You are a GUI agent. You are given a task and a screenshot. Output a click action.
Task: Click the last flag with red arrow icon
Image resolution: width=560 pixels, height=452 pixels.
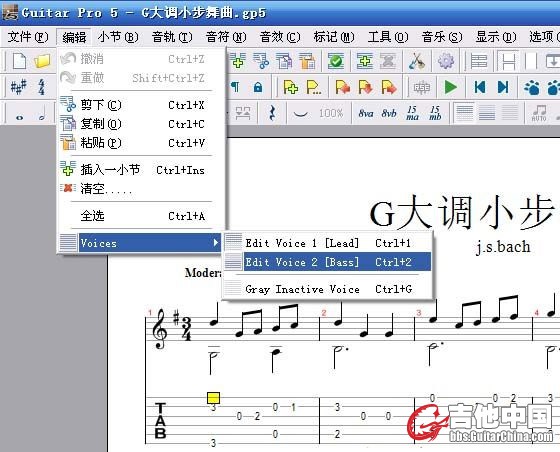point(389,87)
